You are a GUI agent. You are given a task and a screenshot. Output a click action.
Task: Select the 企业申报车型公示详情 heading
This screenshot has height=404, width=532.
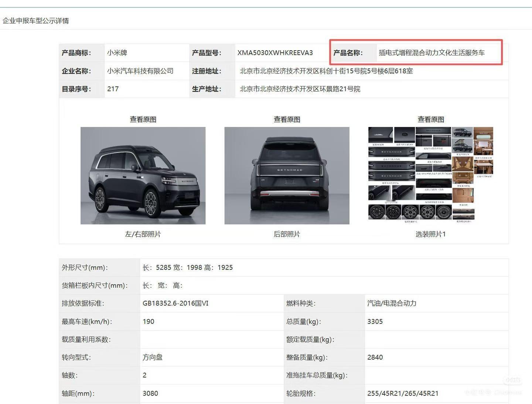coord(36,21)
